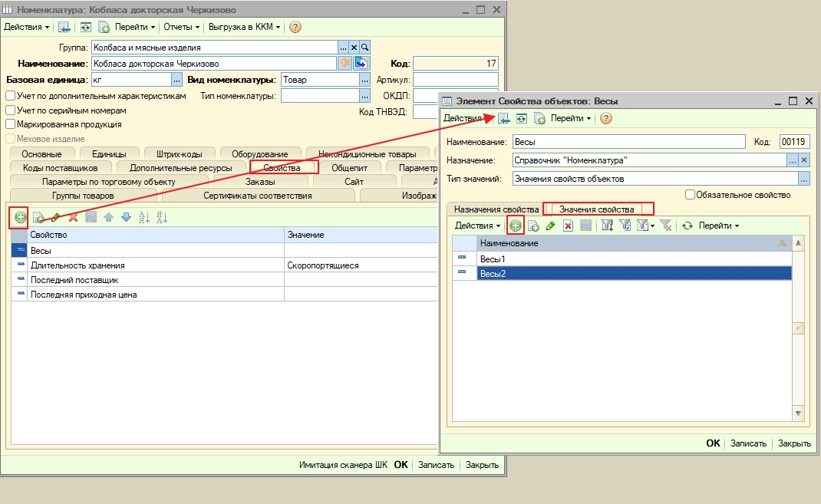Toggle the Маркированная продукция checkbox
This screenshot has height=504, width=821.
click(11, 124)
